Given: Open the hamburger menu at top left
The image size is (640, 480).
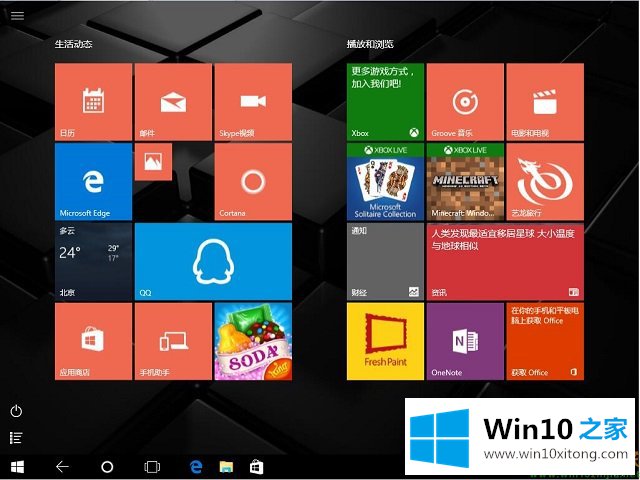Looking at the screenshot, I should [x=17, y=16].
